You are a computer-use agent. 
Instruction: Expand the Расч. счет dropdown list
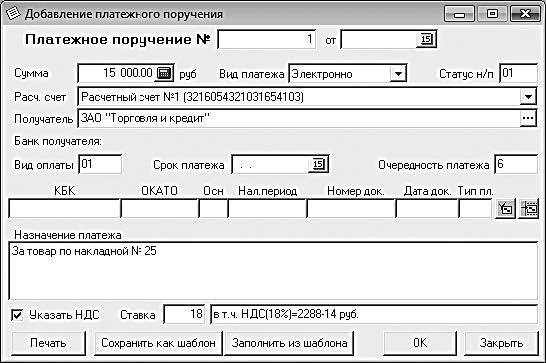click(x=528, y=96)
